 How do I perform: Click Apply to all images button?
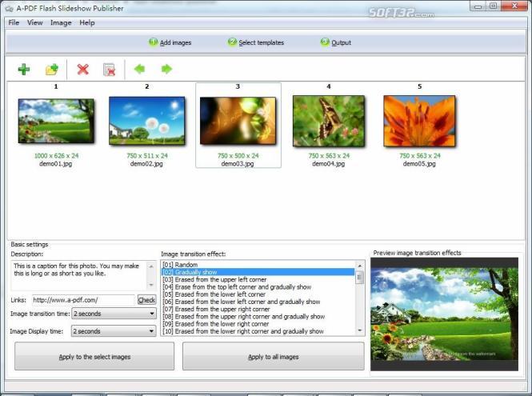pos(274,356)
